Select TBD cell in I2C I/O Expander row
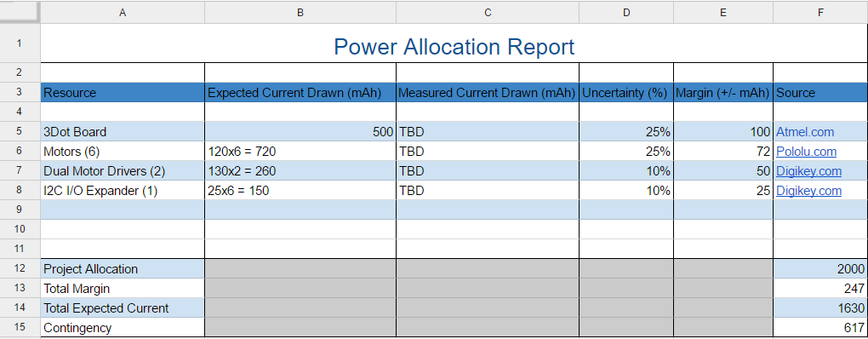The image size is (868, 339). coord(488,191)
